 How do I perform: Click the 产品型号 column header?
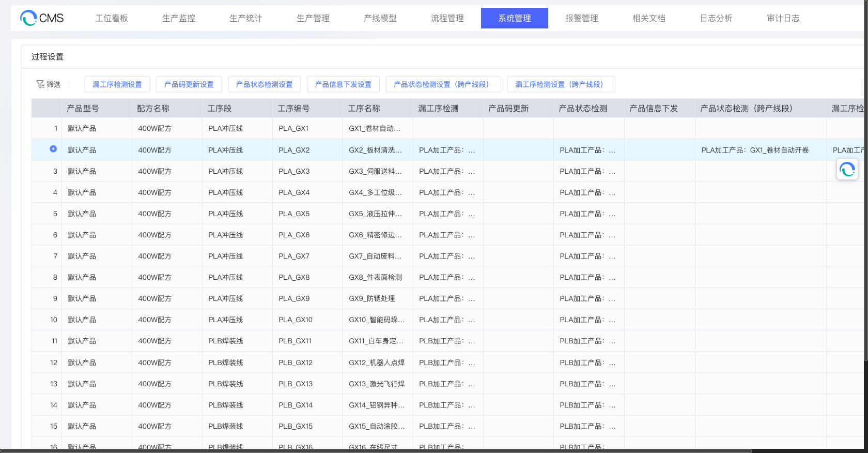pos(83,109)
